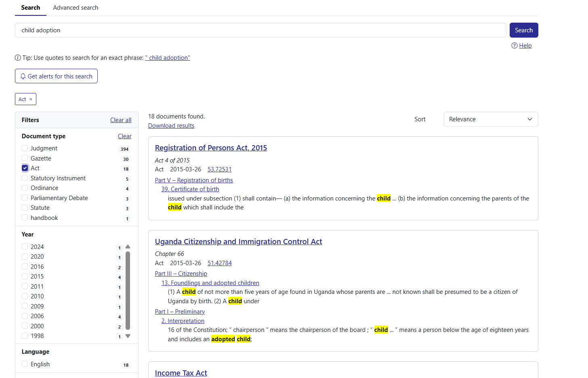Click into the child adoption search field

pyautogui.click(x=260, y=30)
